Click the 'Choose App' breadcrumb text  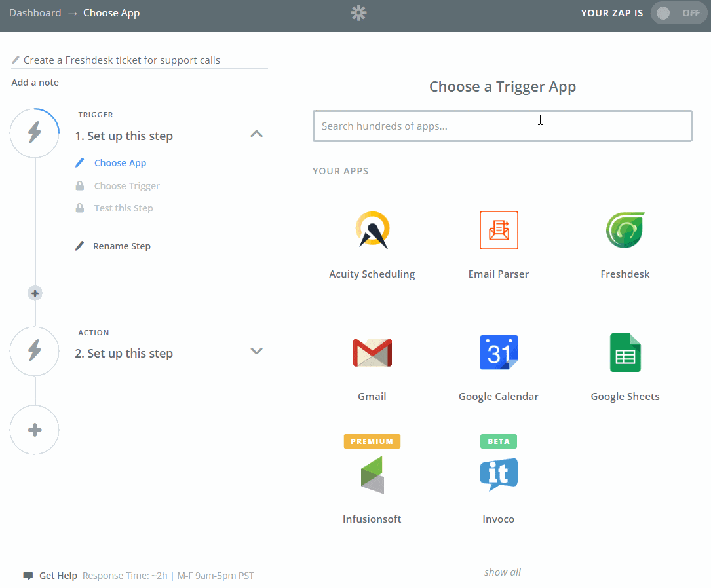click(x=111, y=13)
